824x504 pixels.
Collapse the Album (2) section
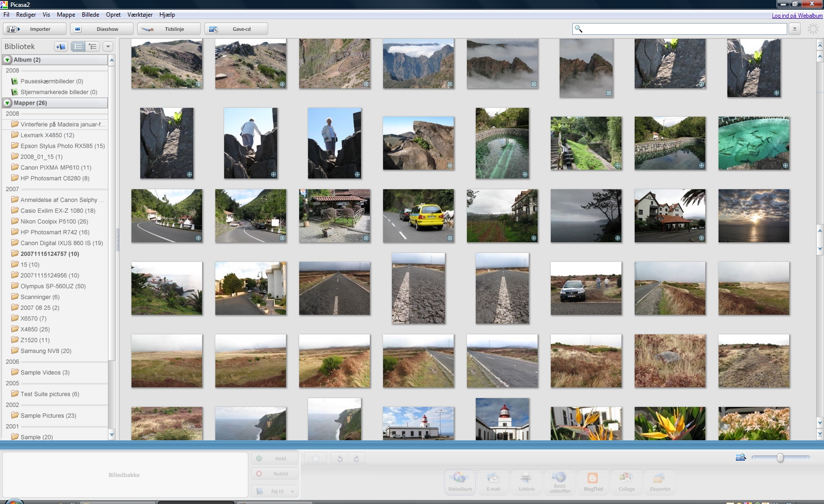coord(7,60)
